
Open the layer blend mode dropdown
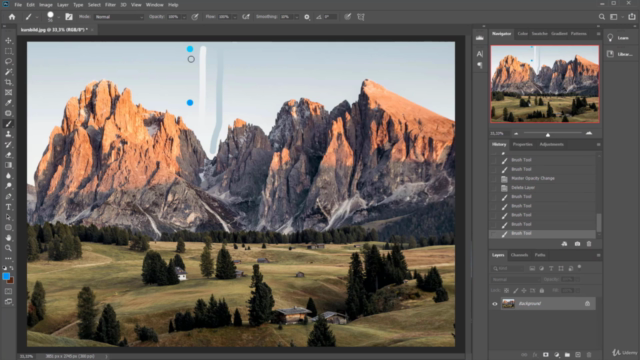click(516, 280)
